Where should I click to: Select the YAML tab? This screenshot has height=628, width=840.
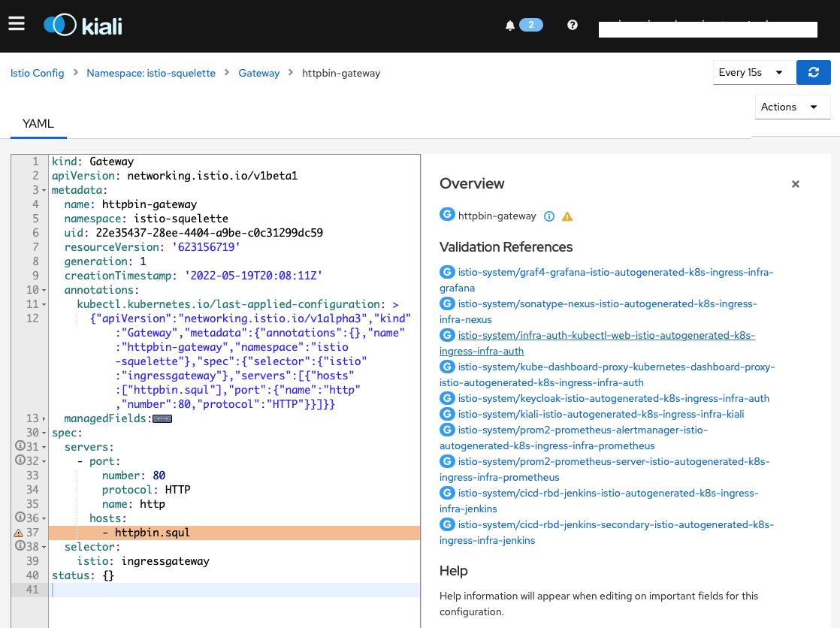tap(38, 124)
